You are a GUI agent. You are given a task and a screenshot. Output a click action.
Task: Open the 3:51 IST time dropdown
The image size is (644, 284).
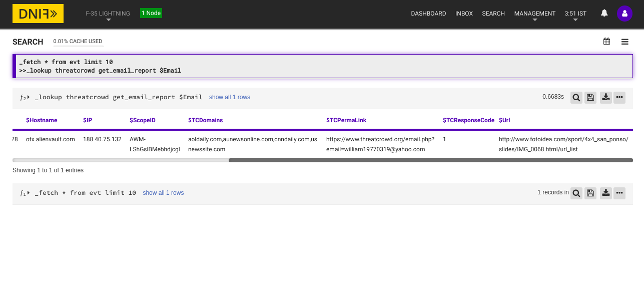[575, 15]
